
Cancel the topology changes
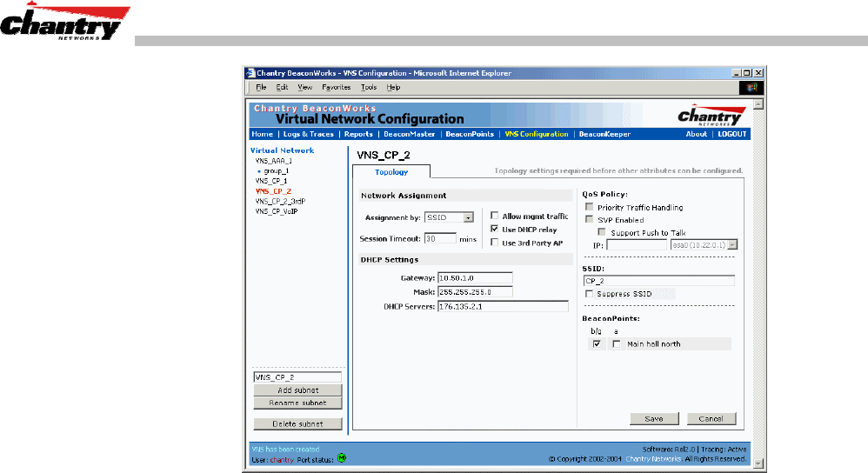click(x=711, y=419)
